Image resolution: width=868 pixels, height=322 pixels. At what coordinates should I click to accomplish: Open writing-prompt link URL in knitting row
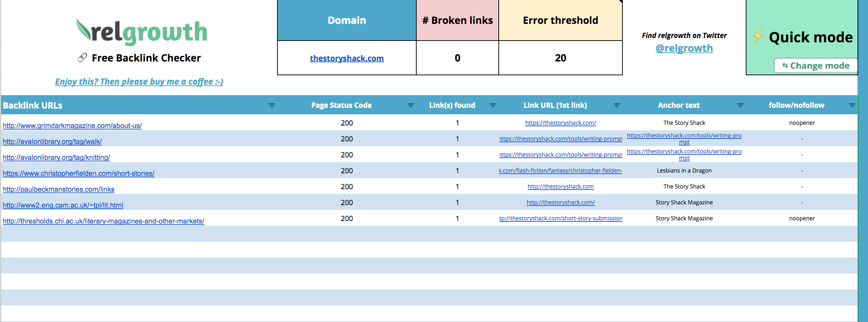561,154
